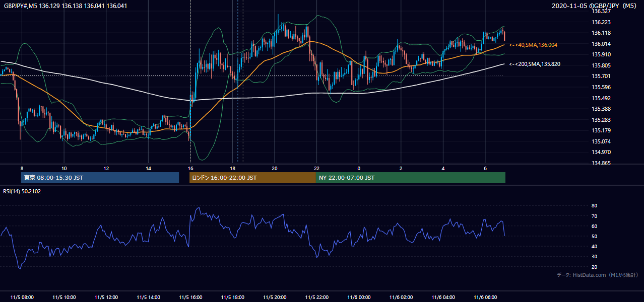Click the price axis value 135.492
The width and height of the screenshot is (644, 302).
click(x=600, y=98)
